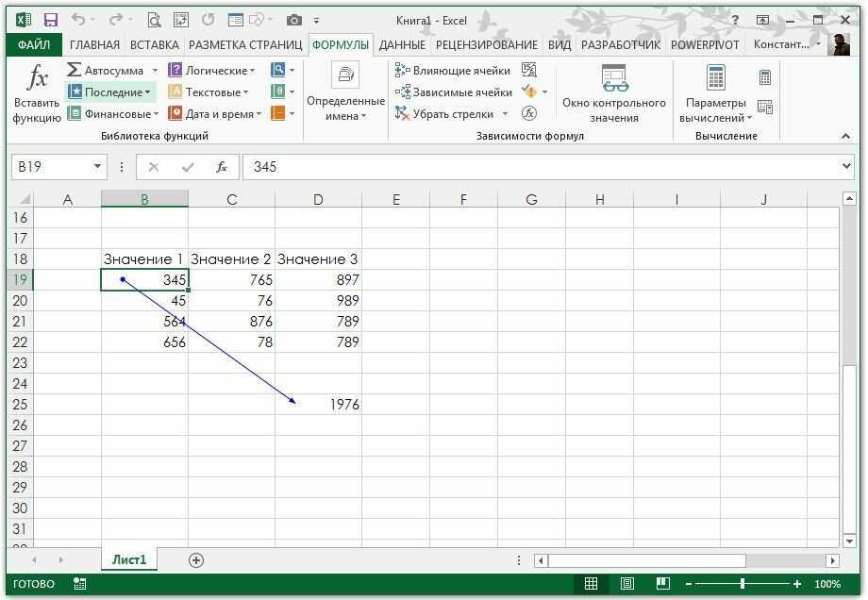Click Insert Function fx button in ribbon
Screen dimensions: 868x600
click(x=37, y=93)
